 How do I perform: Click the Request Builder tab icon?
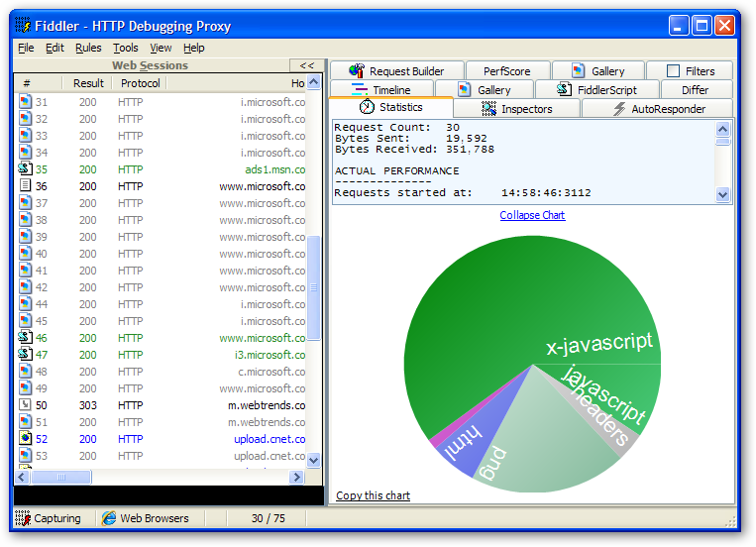pos(357,70)
